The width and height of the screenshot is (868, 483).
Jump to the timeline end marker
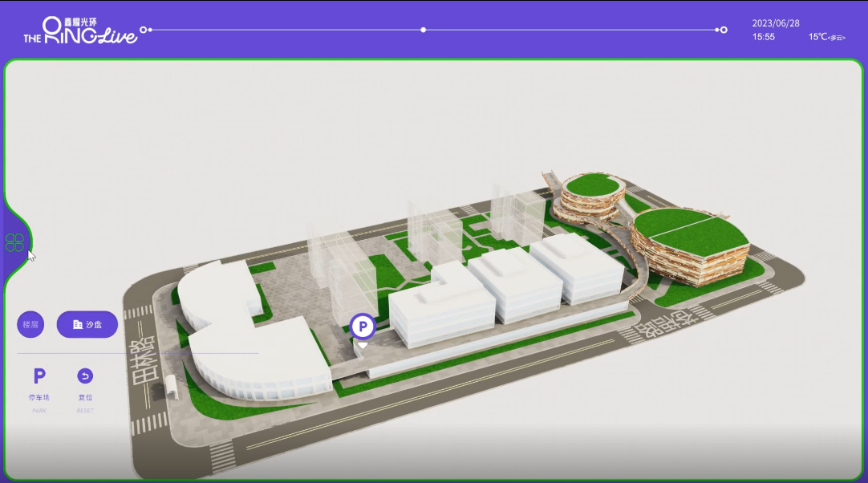tap(723, 30)
